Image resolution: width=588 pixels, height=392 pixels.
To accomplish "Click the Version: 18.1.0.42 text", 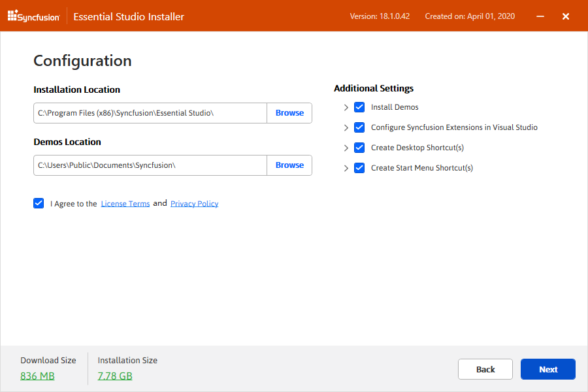I will click(x=380, y=16).
